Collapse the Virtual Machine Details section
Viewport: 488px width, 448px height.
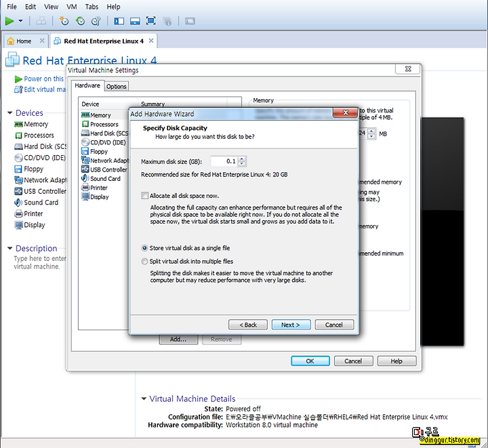144,399
